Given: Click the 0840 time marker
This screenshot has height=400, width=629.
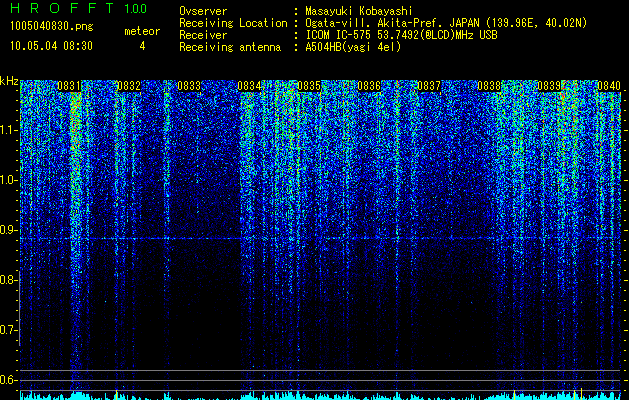Looking at the screenshot, I should [x=609, y=86].
